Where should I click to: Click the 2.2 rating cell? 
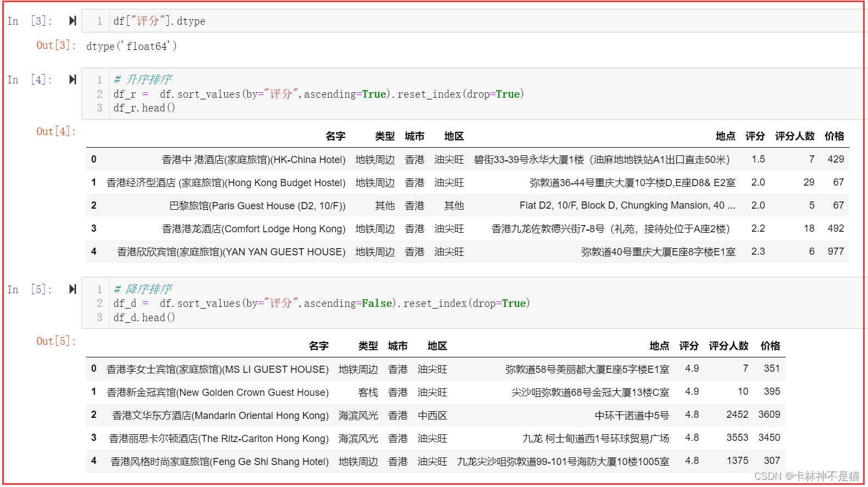pyautogui.click(x=758, y=228)
